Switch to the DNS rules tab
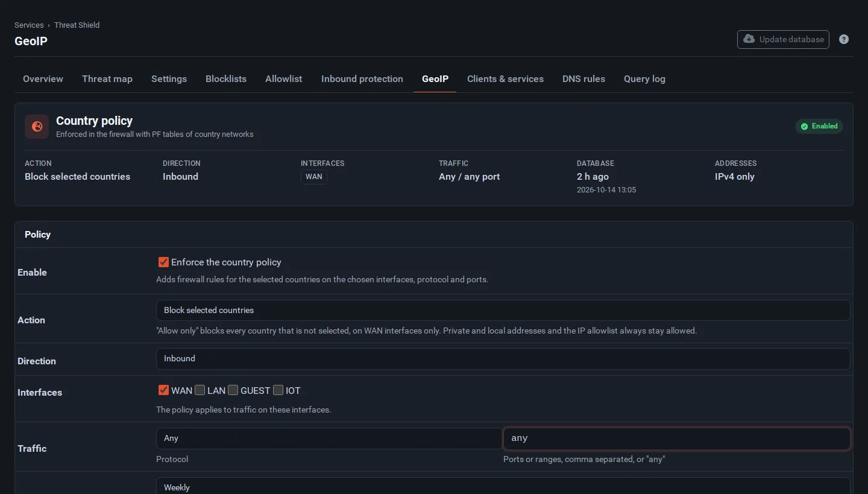The width and height of the screenshot is (868, 494). 583,79
